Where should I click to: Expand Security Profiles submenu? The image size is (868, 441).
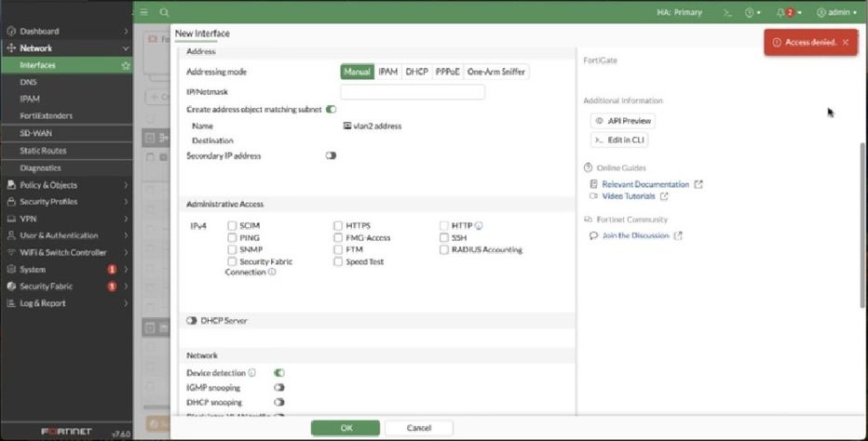pos(126,201)
